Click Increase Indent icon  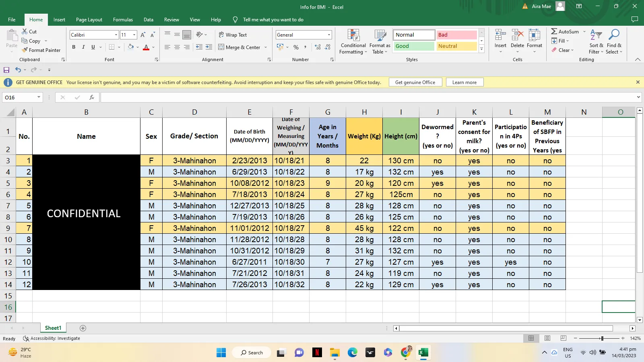point(209,47)
